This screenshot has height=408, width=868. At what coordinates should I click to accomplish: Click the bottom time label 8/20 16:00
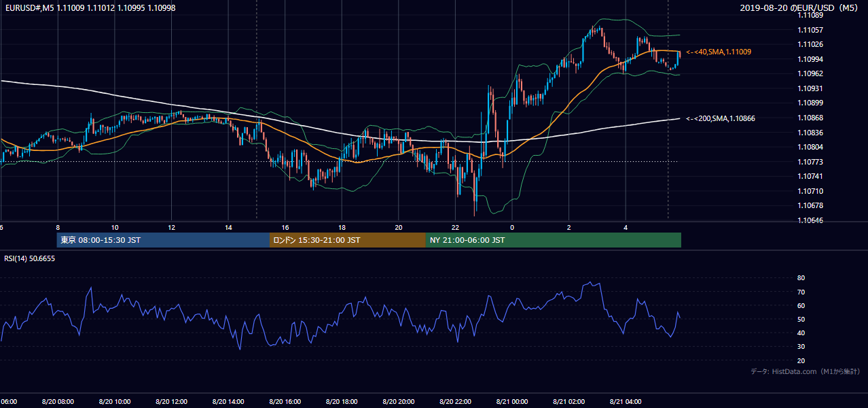285,402
